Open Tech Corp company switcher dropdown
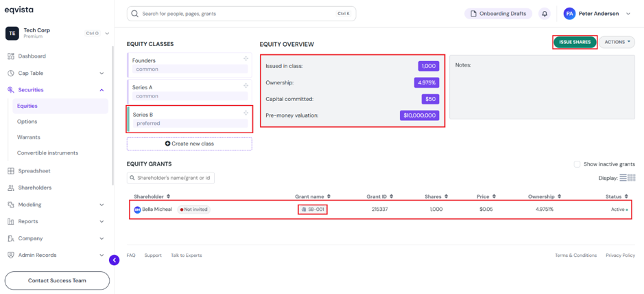The image size is (644, 294). 107,33
